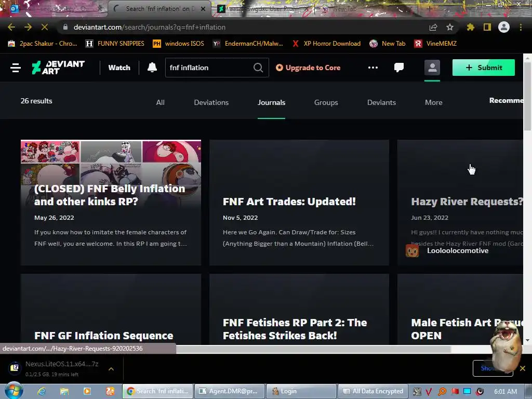
Task: Click the Watch link in header
Action: pyautogui.click(x=119, y=68)
